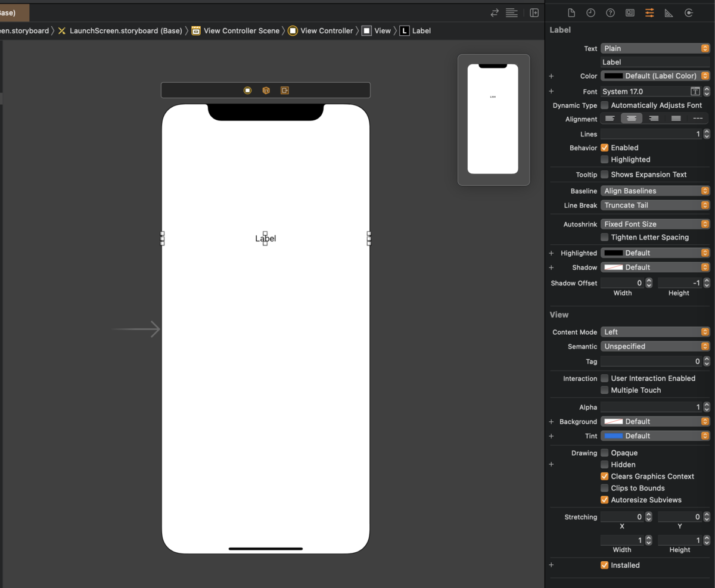Set alignment to center
This screenshot has height=588, width=715.
[x=632, y=119]
